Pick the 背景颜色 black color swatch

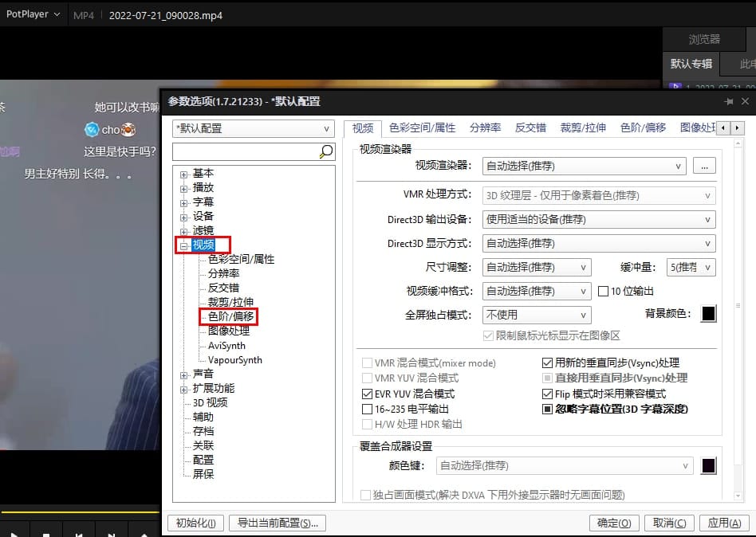coord(708,314)
